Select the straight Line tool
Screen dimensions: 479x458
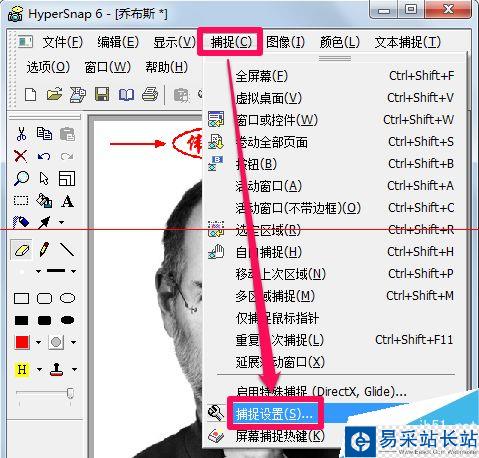67,249
